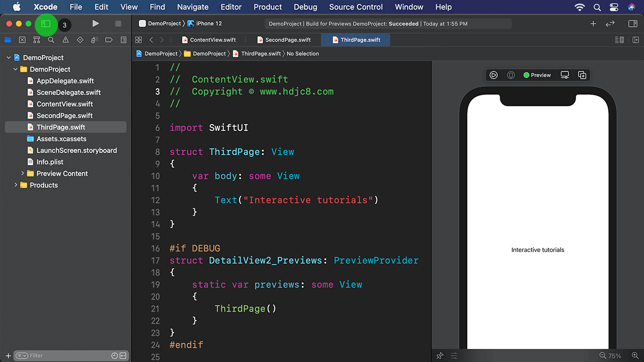Image resolution: width=644 pixels, height=362 pixels.
Task: Go forward in editor history
Action: coord(162,40)
